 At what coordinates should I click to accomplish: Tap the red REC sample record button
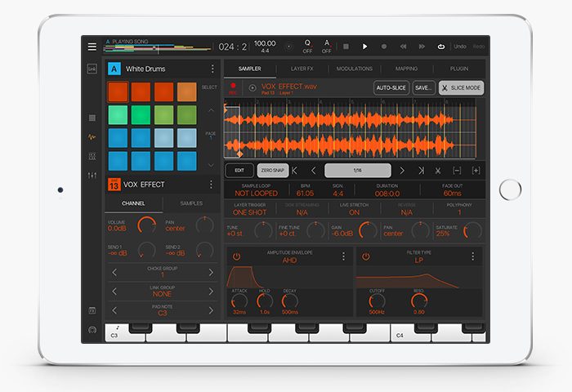233,88
